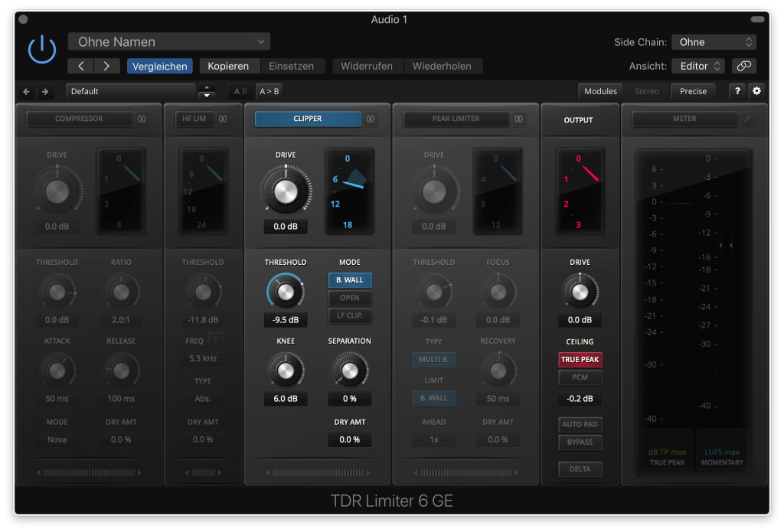Viewport: 784px width, 532px height.
Task: Select B. WALL clipper mode
Action: (x=349, y=280)
